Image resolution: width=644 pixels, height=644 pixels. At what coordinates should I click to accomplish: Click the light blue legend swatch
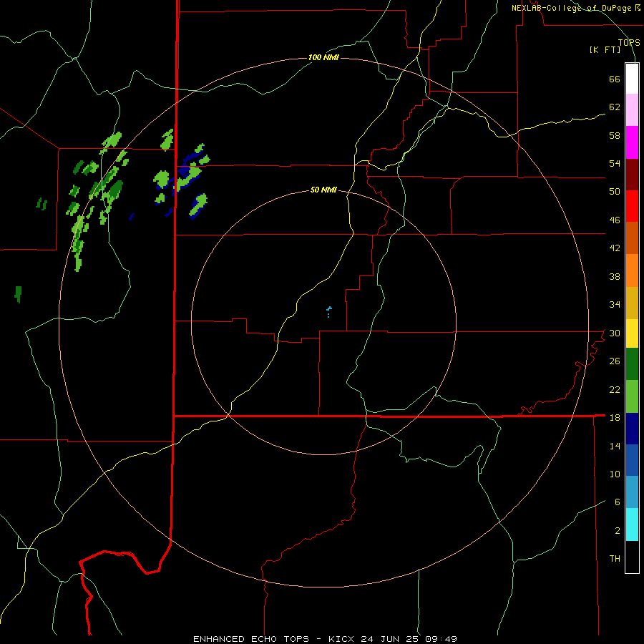pos(632,492)
